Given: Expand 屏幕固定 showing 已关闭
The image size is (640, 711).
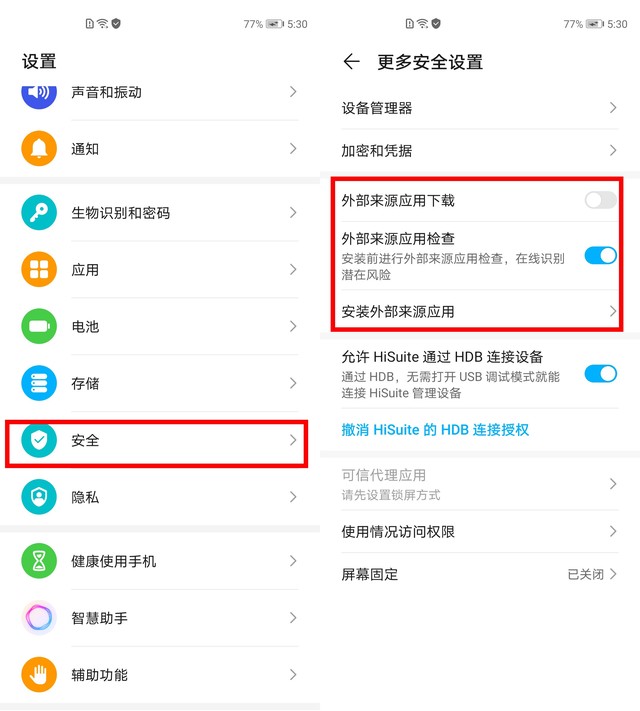Looking at the screenshot, I should 480,575.
